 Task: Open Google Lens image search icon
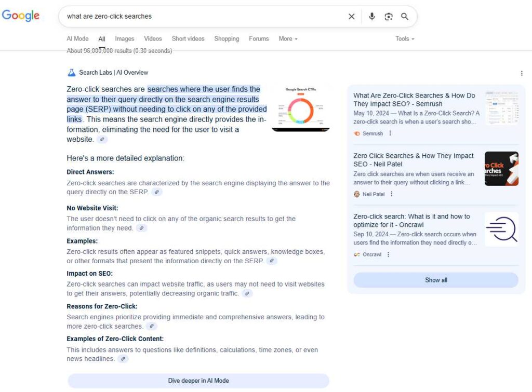point(389,16)
